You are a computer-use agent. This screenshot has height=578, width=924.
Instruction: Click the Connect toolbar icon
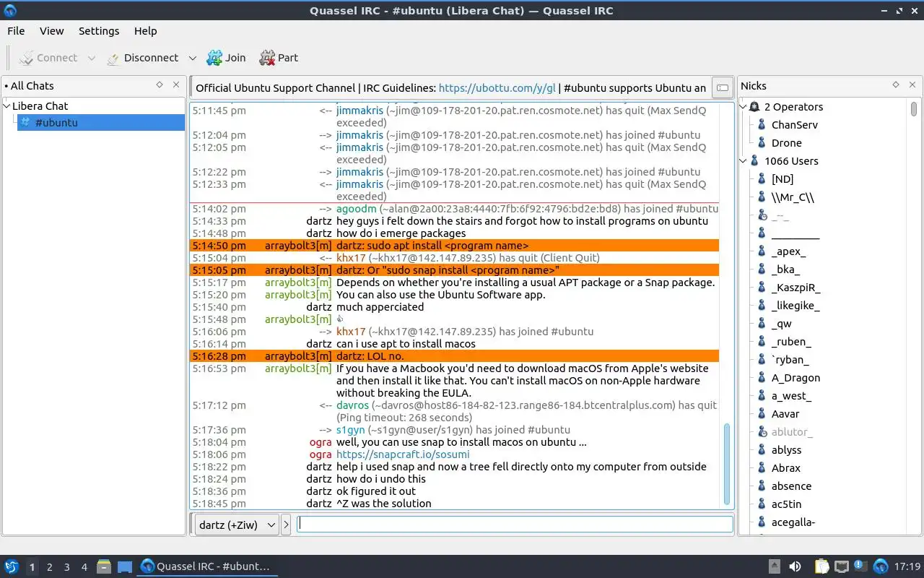tap(26, 58)
